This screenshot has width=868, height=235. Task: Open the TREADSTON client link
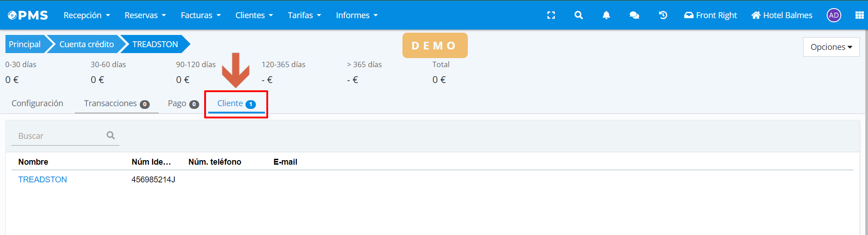(43, 180)
